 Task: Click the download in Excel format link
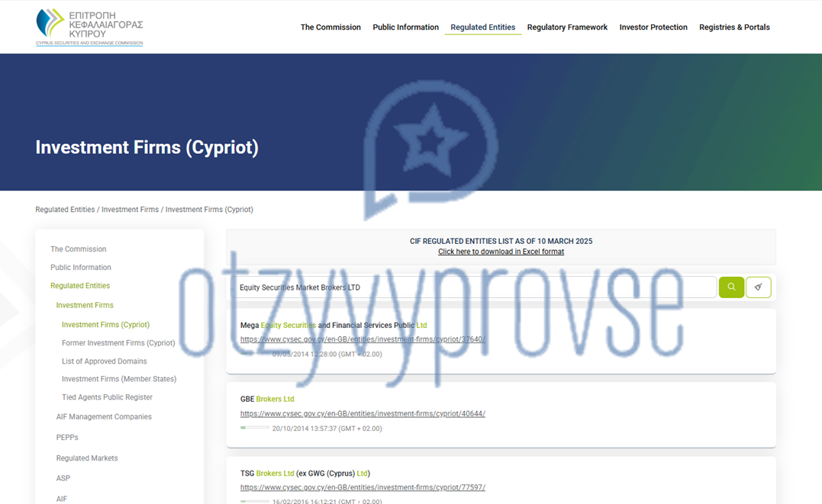501,252
